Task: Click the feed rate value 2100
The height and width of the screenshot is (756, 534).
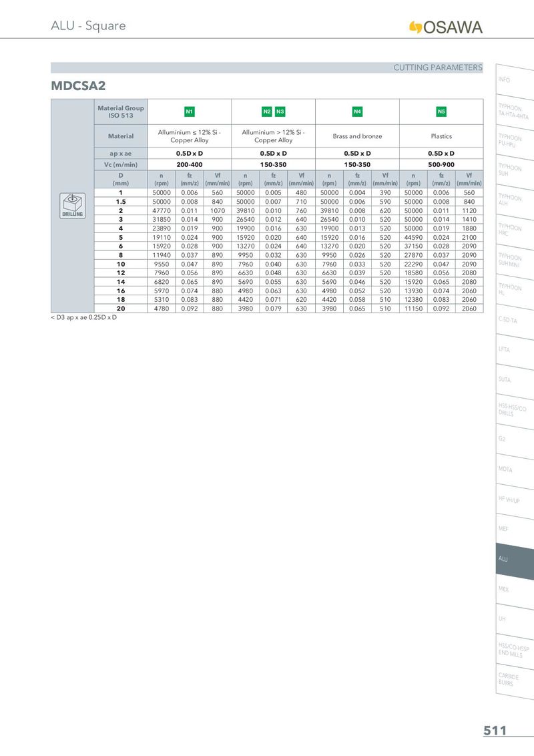Action: click(x=469, y=237)
